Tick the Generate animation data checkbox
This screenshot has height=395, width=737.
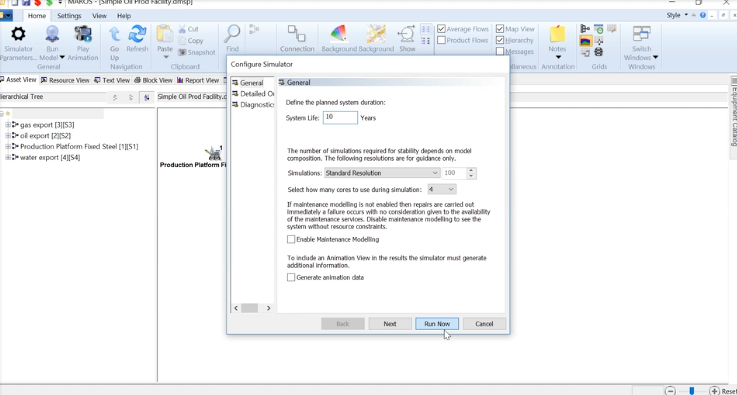tap(291, 277)
